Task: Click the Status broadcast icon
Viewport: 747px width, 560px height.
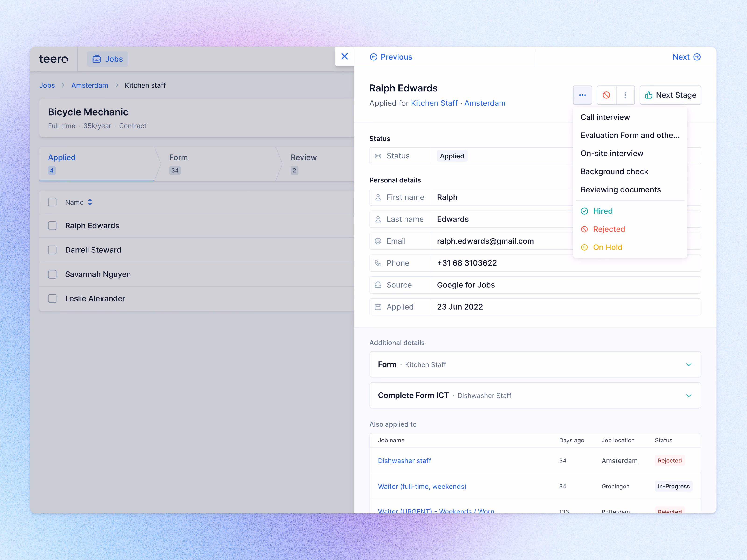Action: click(378, 156)
